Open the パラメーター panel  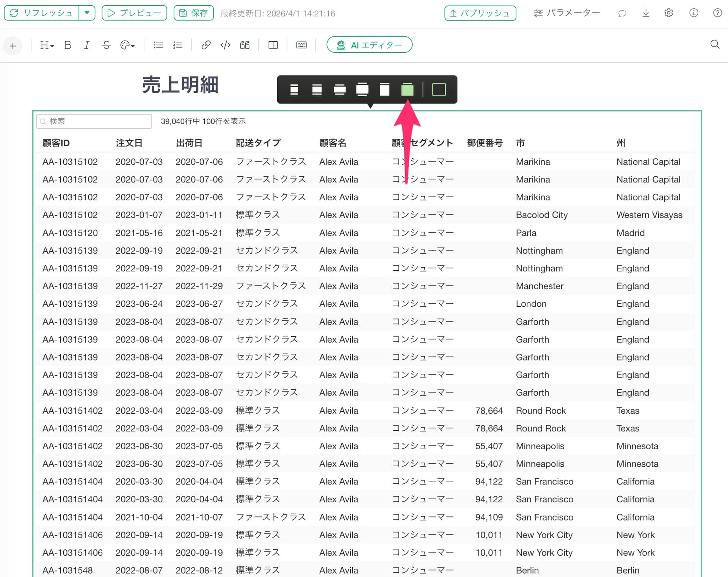(x=567, y=13)
